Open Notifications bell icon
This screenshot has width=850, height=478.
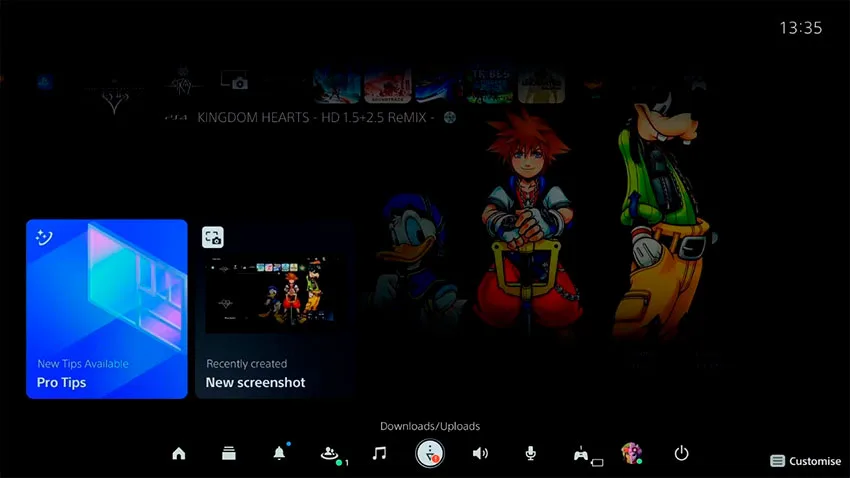(x=279, y=453)
